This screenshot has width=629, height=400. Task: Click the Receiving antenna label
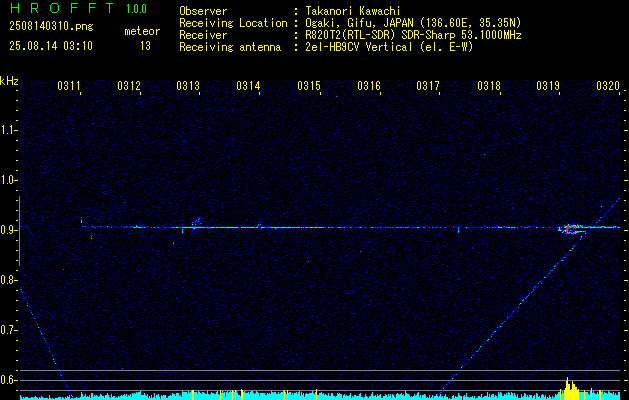click(230, 47)
